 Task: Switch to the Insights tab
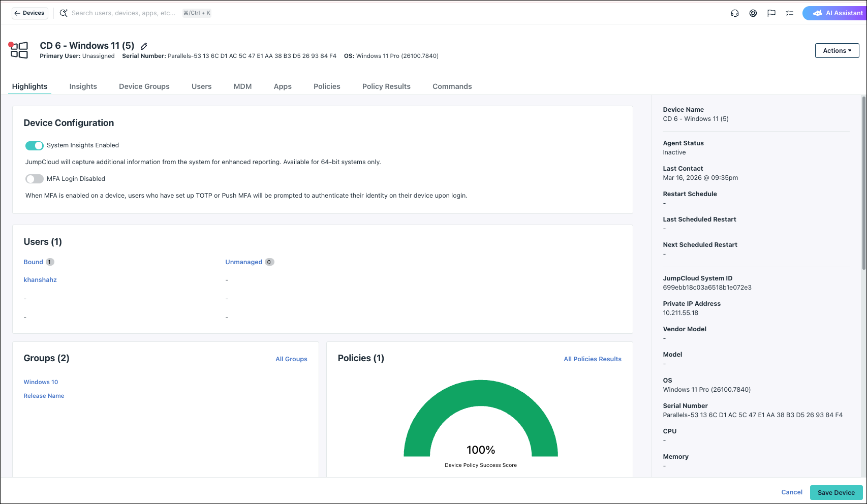click(83, 86)
